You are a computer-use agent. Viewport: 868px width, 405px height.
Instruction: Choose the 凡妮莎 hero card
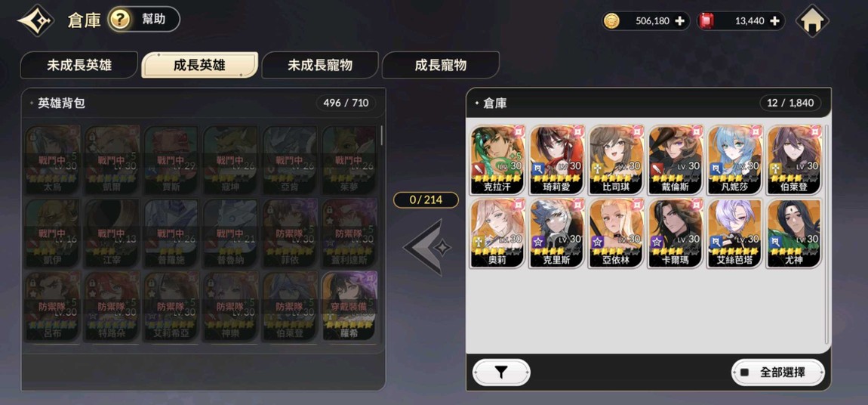734,160
